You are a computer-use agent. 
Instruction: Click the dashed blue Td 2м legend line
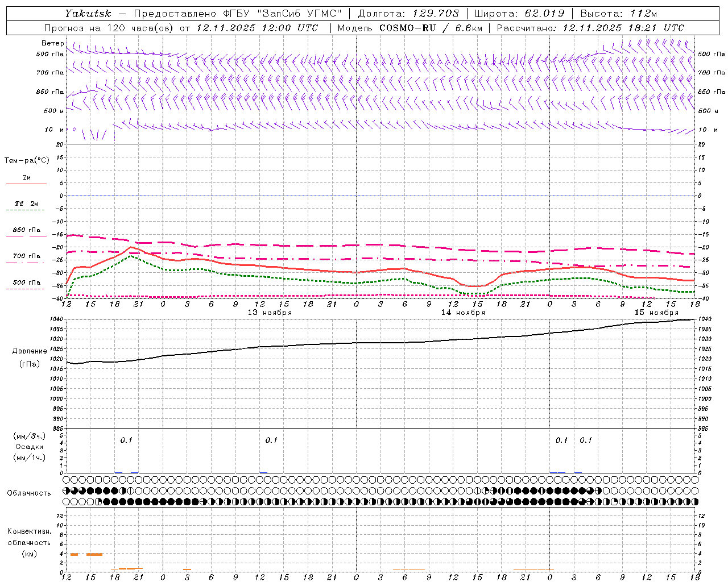tap(25, 210)
